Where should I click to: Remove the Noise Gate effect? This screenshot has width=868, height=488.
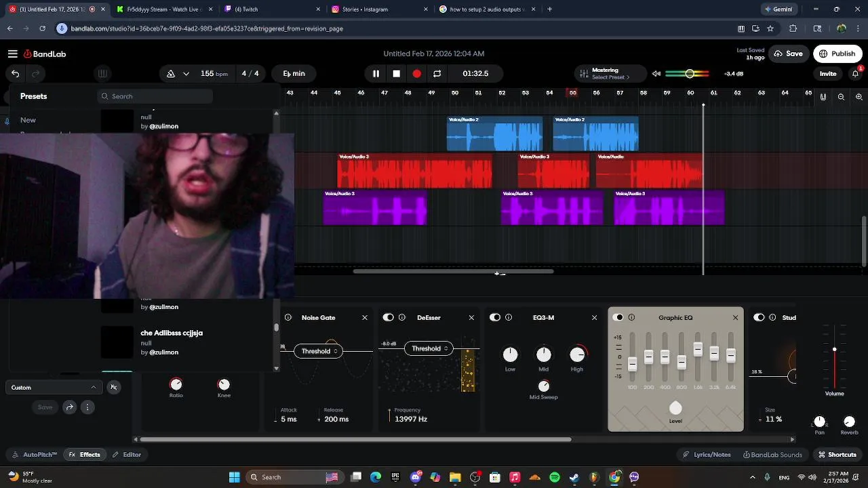click(x=365, y=317)
